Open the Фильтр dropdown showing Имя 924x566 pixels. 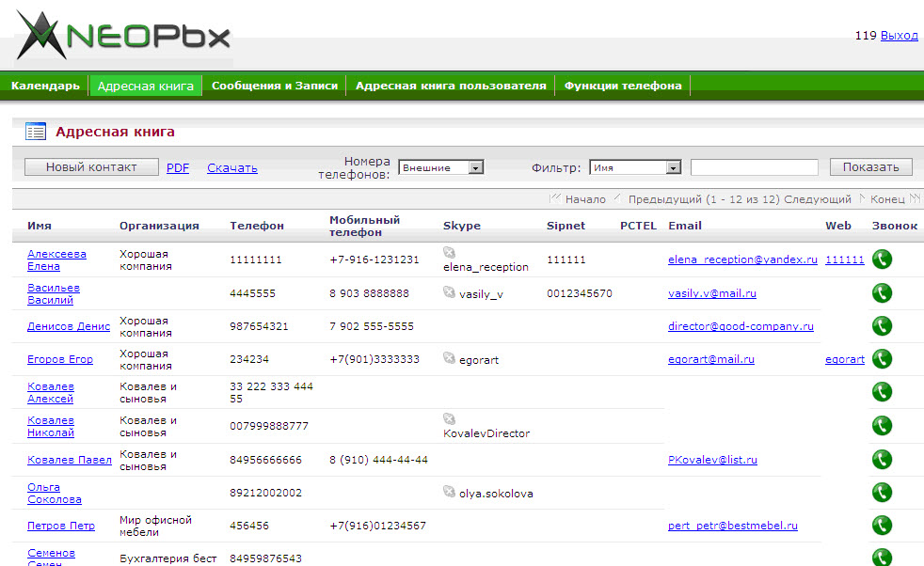pyautogui.click(x=635, y=168)
